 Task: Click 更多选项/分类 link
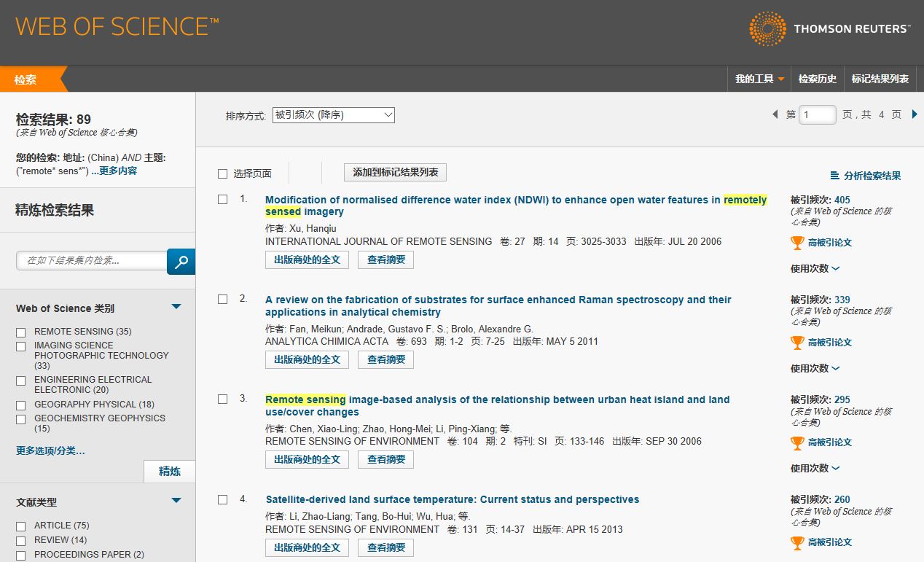[50, 450]
